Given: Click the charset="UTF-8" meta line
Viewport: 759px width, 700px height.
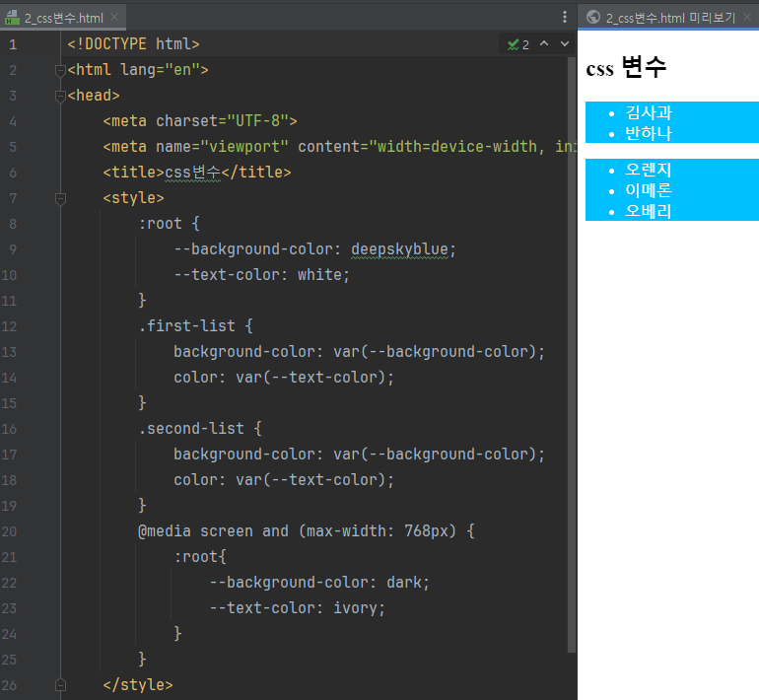Looking at the screenshot, I should (200, 121).
